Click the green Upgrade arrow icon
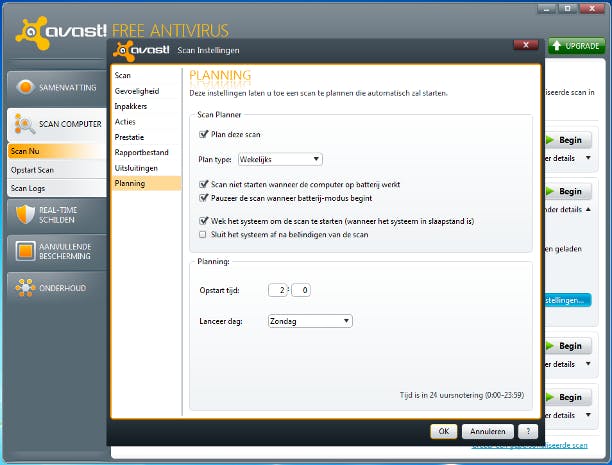 coord(557,46)
